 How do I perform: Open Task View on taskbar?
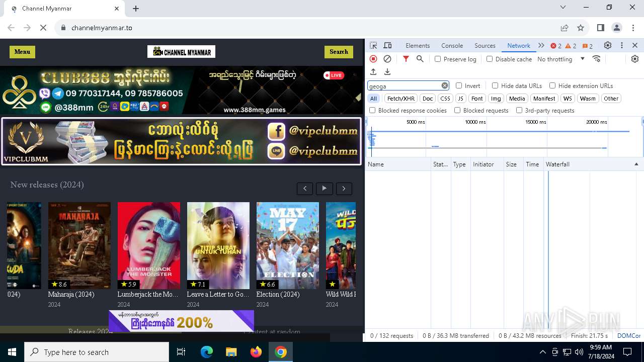pyautogui.click(x=181, y=352)
